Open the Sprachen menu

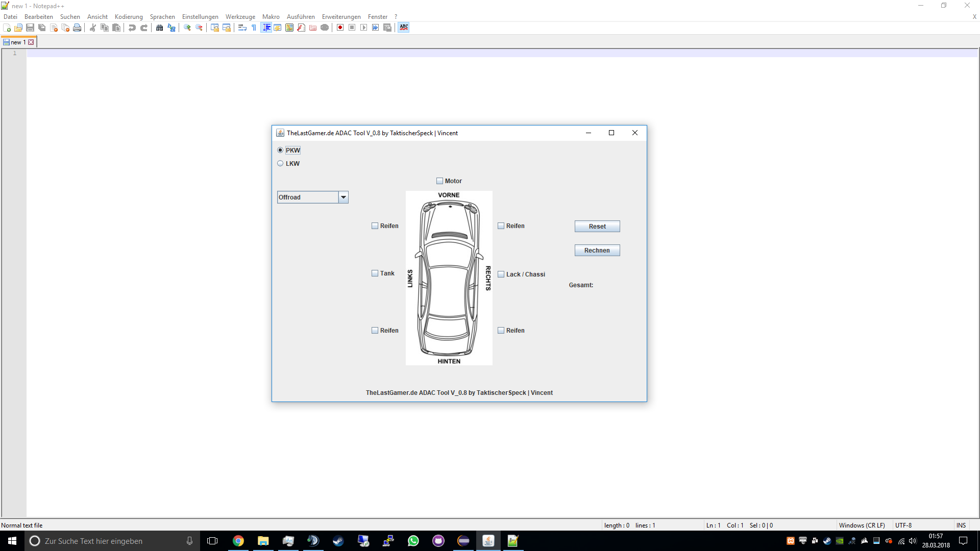[162, 17]
